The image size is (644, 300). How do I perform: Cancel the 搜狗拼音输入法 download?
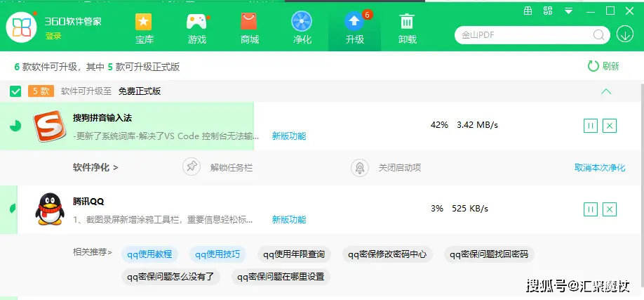coord(610,126)
